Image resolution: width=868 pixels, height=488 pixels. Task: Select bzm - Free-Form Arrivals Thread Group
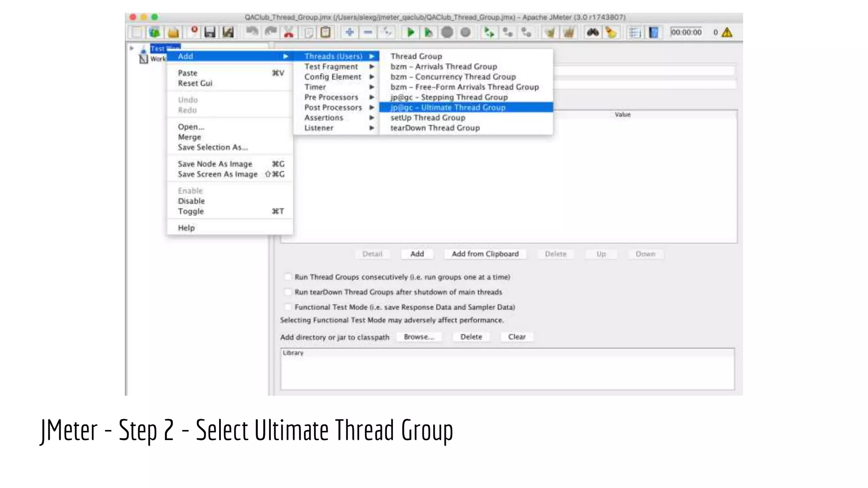click(x=466, y=87)
